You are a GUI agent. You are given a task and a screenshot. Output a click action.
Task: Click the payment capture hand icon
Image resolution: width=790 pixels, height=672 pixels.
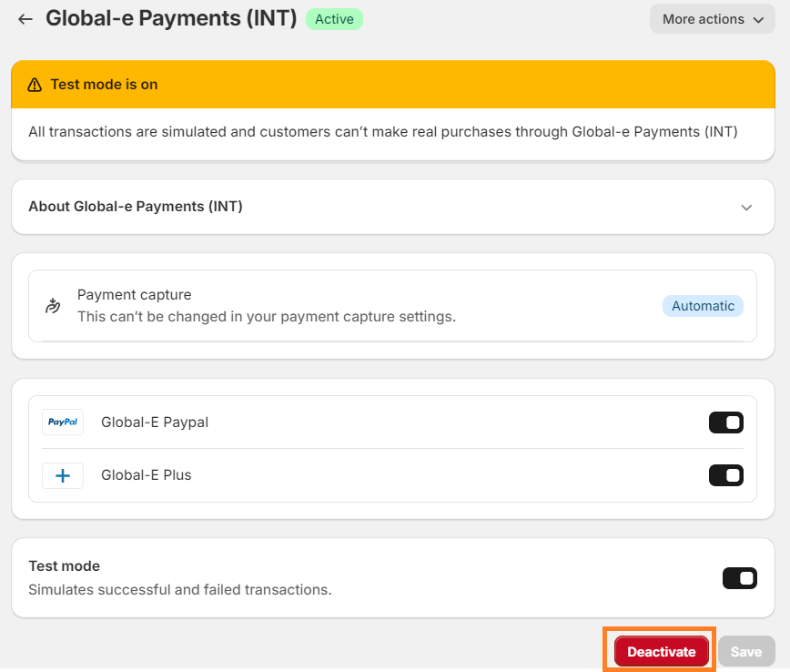53,306
